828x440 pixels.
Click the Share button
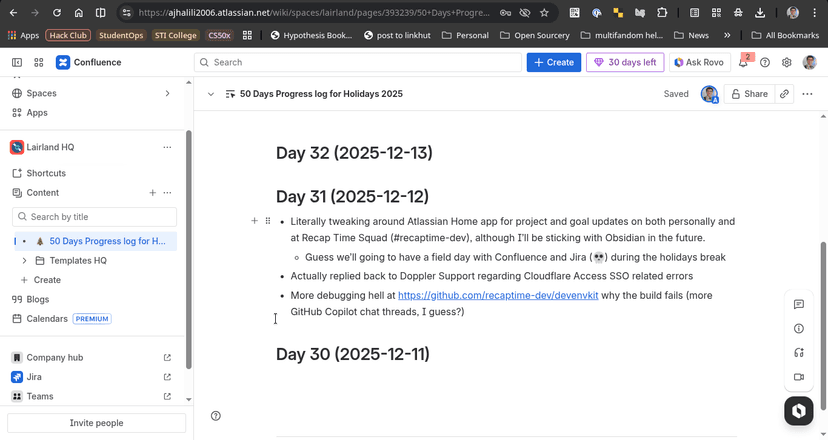pos(749,94)
